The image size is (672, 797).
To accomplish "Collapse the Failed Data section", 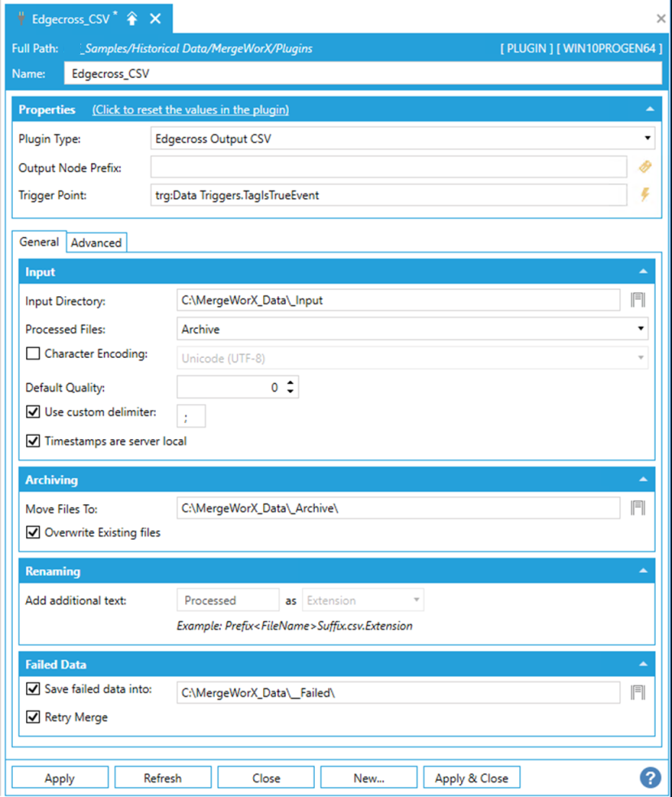I will (x=643, y=664).
